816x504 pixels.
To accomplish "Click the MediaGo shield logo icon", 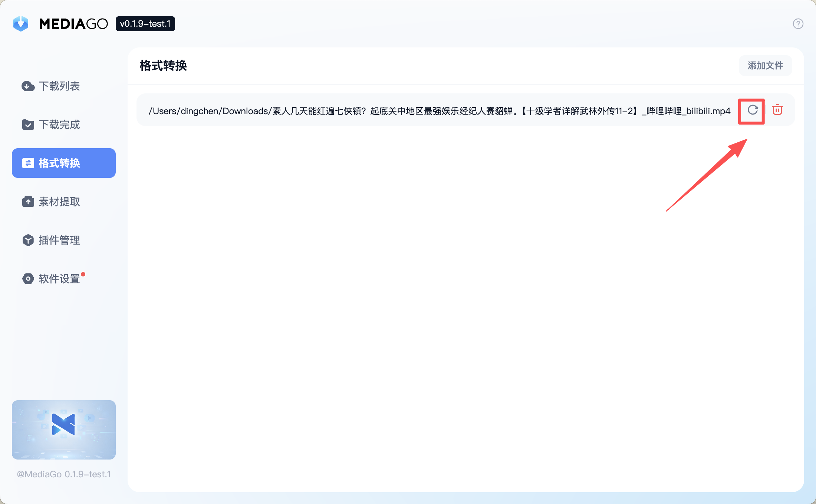I will point(21,23).
